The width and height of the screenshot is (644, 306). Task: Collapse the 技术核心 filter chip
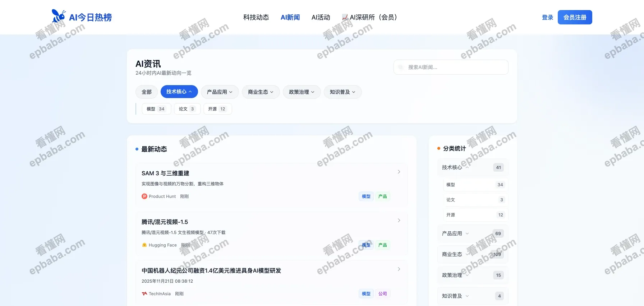pos(179,92)
